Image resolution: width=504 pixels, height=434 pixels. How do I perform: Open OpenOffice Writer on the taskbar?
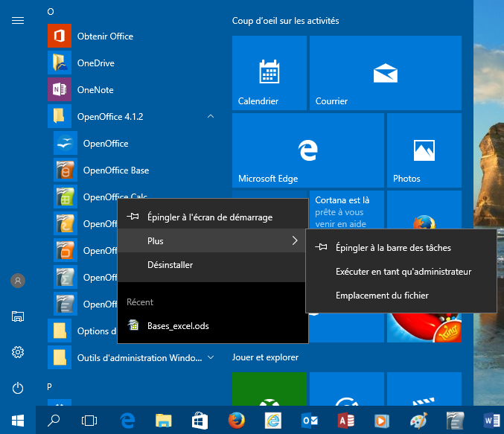[x=455, y=421]
